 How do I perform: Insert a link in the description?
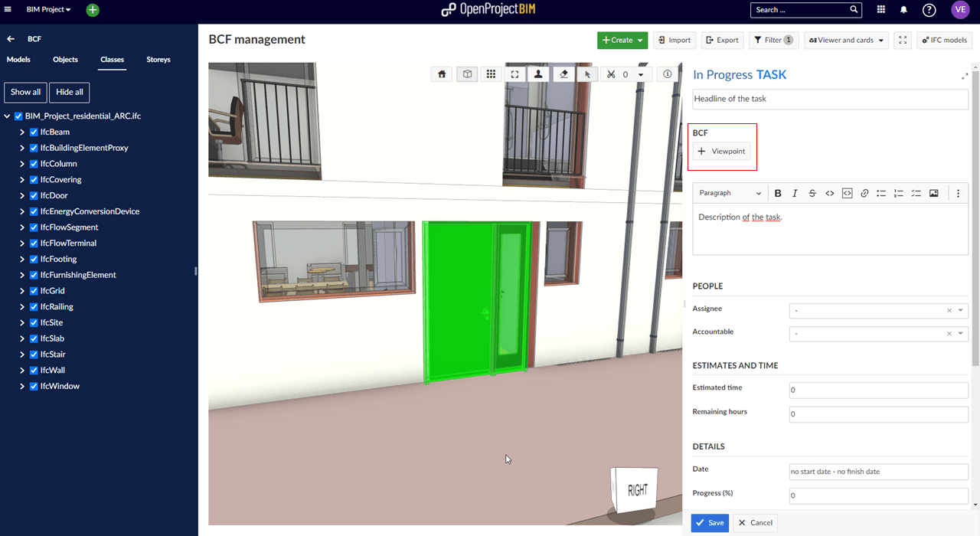tap(864, 194)
